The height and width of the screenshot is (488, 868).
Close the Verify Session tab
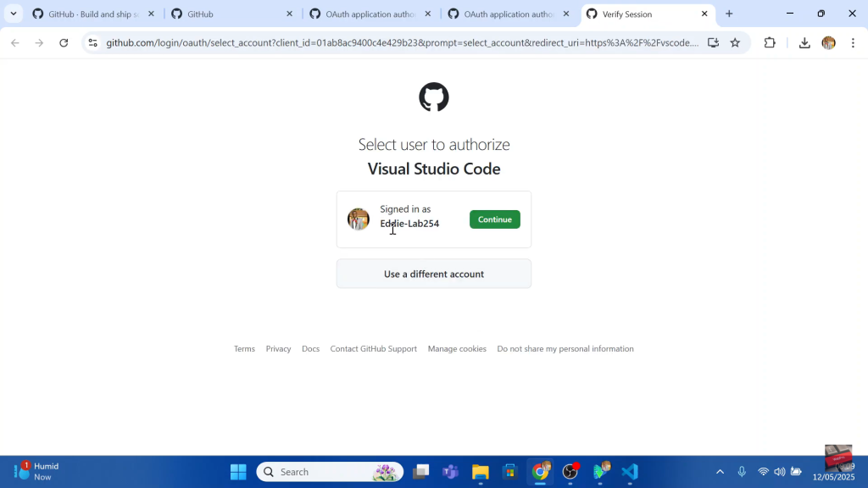tap(704, 14)
